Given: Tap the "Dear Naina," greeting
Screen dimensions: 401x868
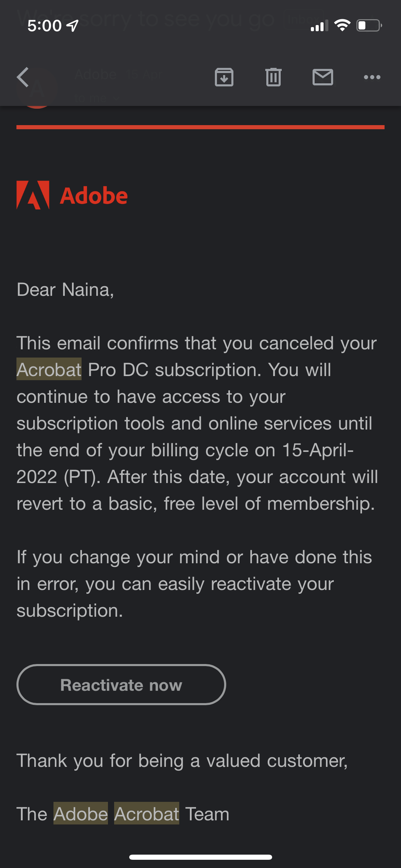Looking at the screenshot, I should pos(65,290).
